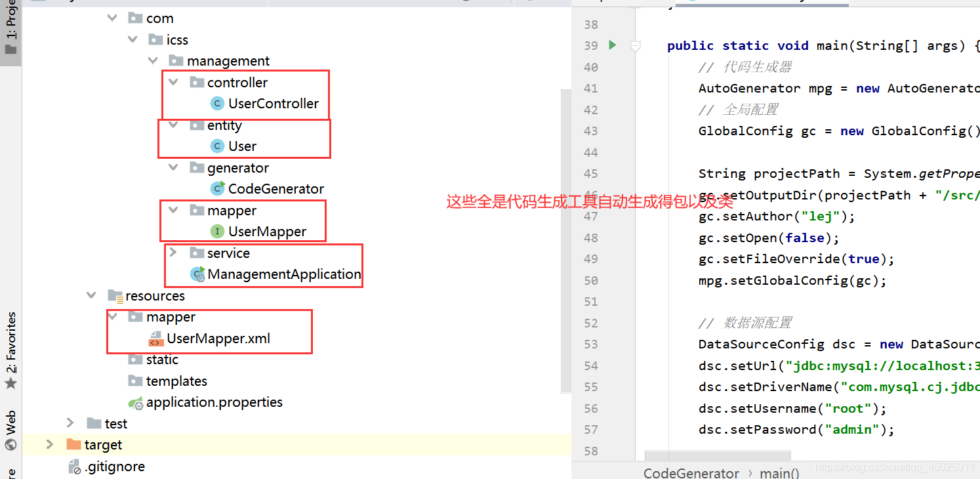The width and height of the screenshot is (980, 479).
Task: Run main via green gutter arrow
Action: [612, 45]
